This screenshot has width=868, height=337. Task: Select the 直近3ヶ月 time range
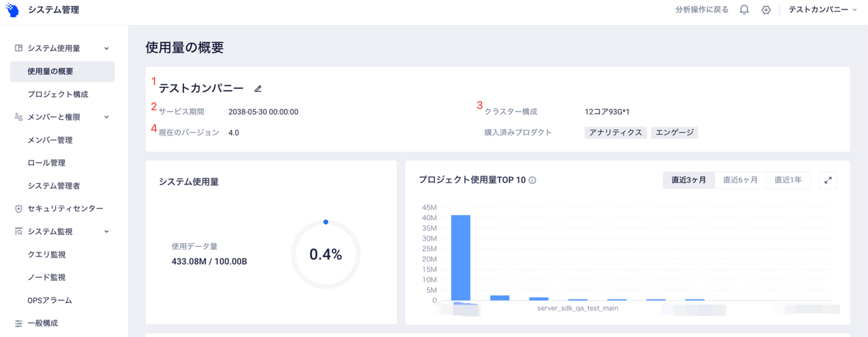pos(688,180)
